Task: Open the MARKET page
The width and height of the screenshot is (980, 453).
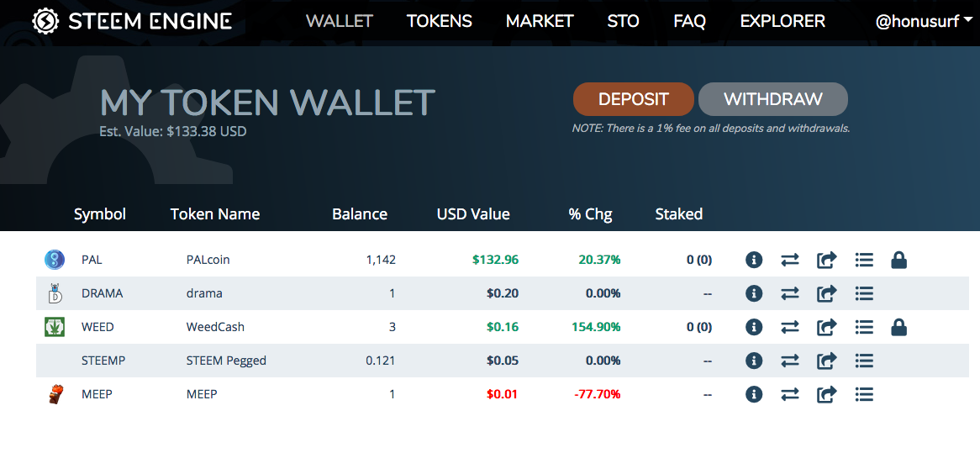Action: 540,21
